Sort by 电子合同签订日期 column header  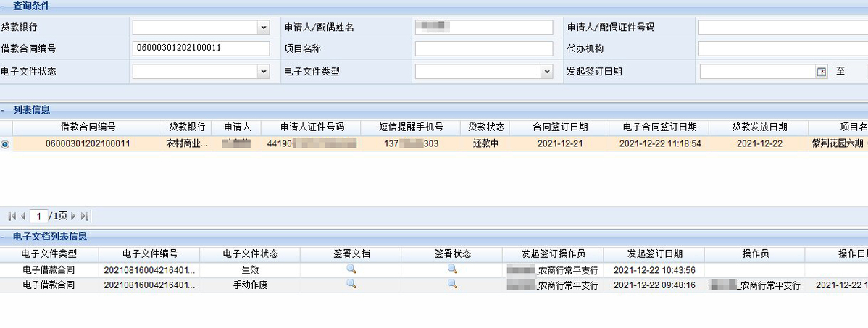(659, 127)
